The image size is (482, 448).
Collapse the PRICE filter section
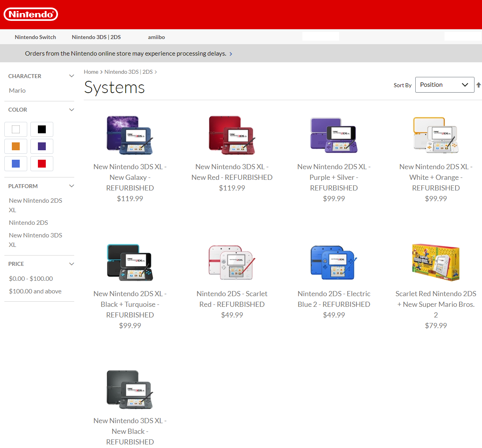pos(71,264)
